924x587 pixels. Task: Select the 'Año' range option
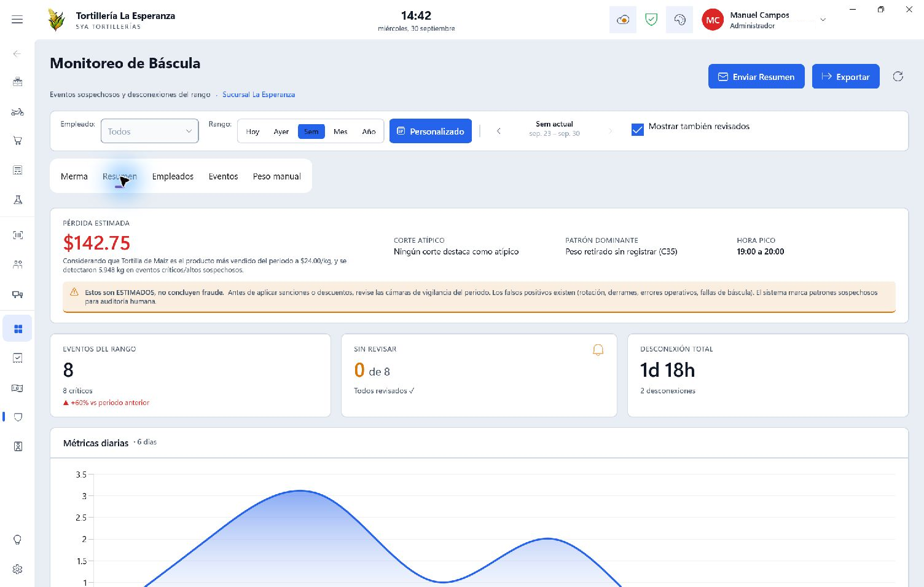click(x=369, y=132)
